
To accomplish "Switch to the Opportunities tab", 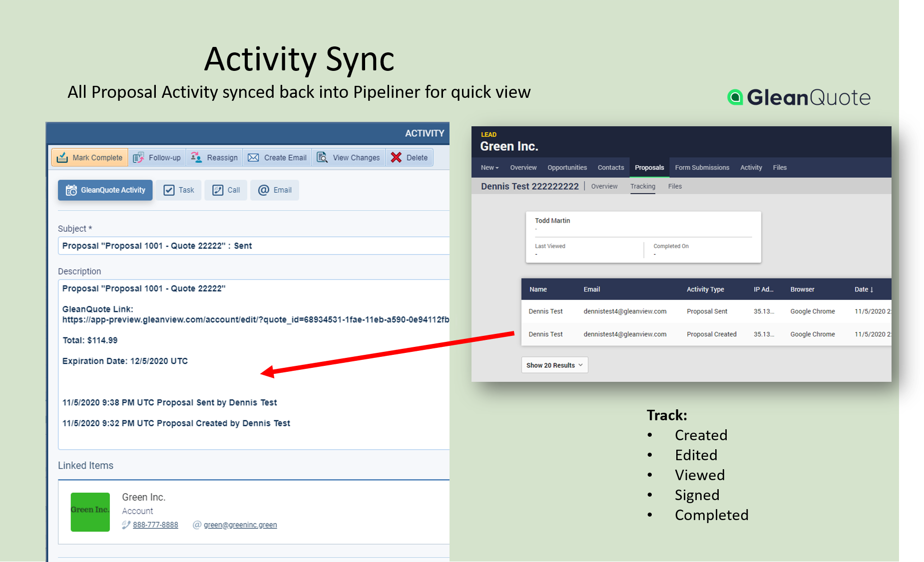I will coord(567,168).
